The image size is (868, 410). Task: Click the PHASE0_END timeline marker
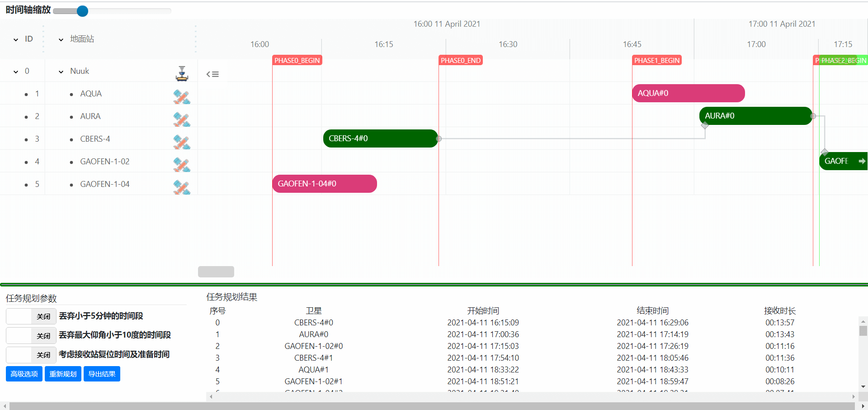point(461,60)
